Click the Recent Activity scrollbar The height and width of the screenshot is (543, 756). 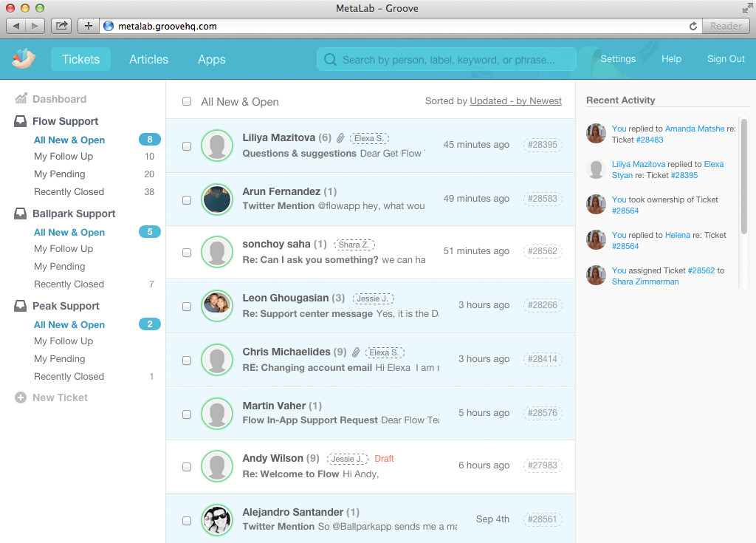(x=744, y=176)
